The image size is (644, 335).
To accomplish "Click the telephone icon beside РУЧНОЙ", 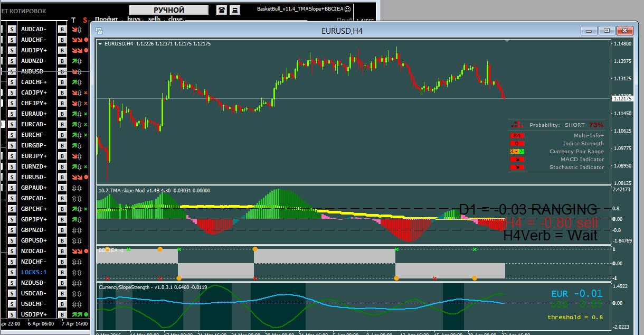I will [222, 10].
